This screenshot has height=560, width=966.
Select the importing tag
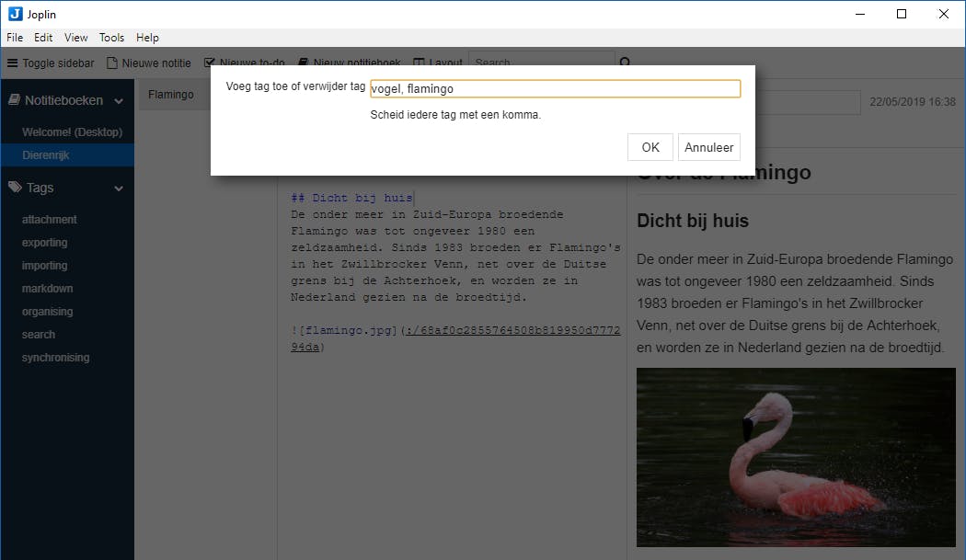[44, 266]
